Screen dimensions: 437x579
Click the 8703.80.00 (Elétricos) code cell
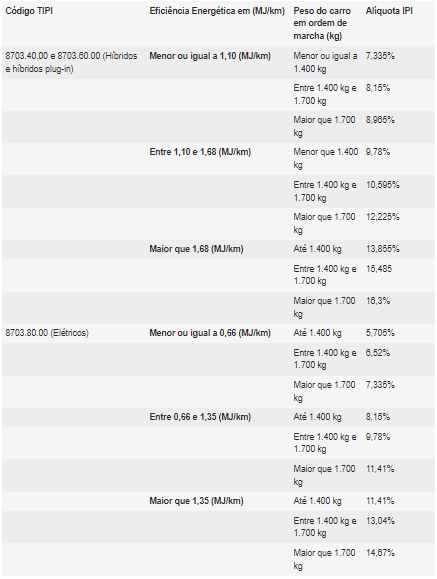tap(47, 333)
